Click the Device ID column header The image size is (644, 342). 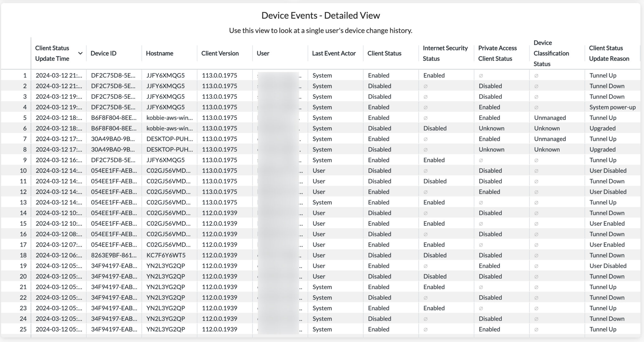103,53
